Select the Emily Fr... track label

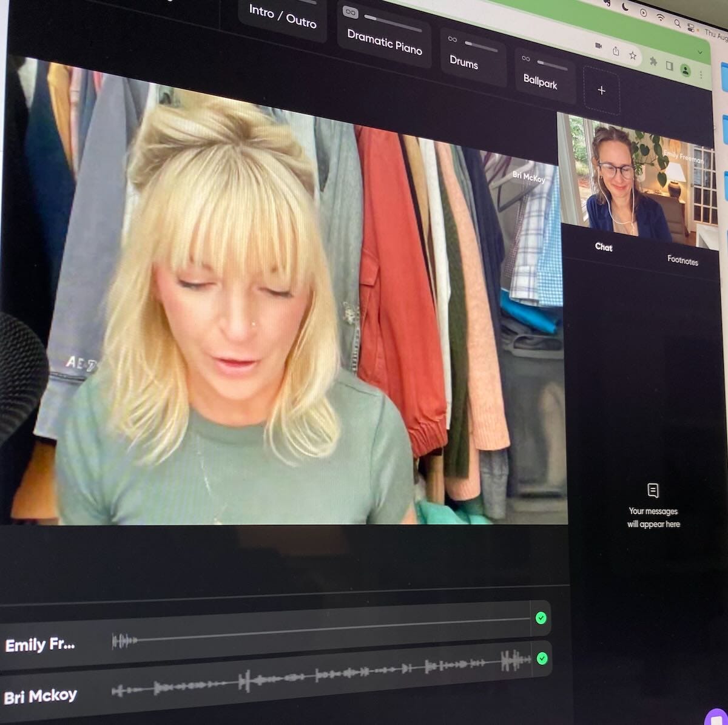[x=40, y=644]
